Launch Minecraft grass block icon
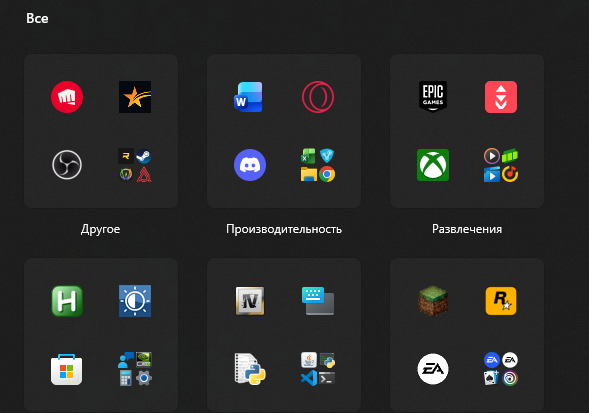The image size is (589, 413). (433, 301)
